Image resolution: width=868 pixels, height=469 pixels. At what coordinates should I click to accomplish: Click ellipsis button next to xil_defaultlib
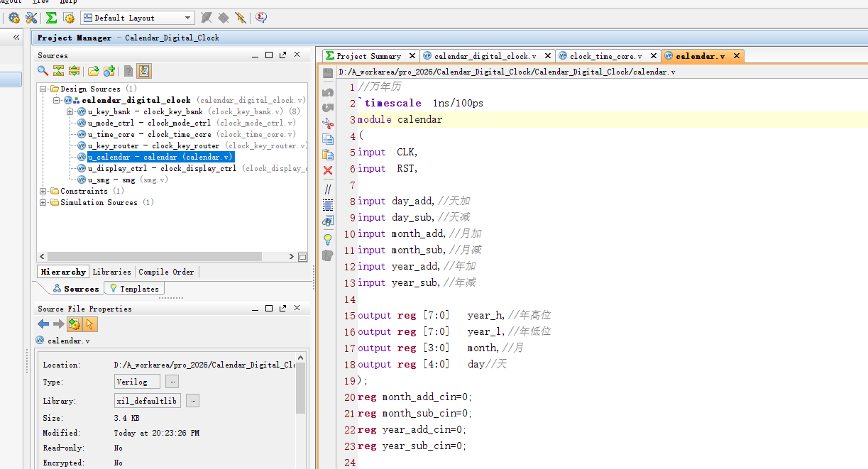(192, 401)
